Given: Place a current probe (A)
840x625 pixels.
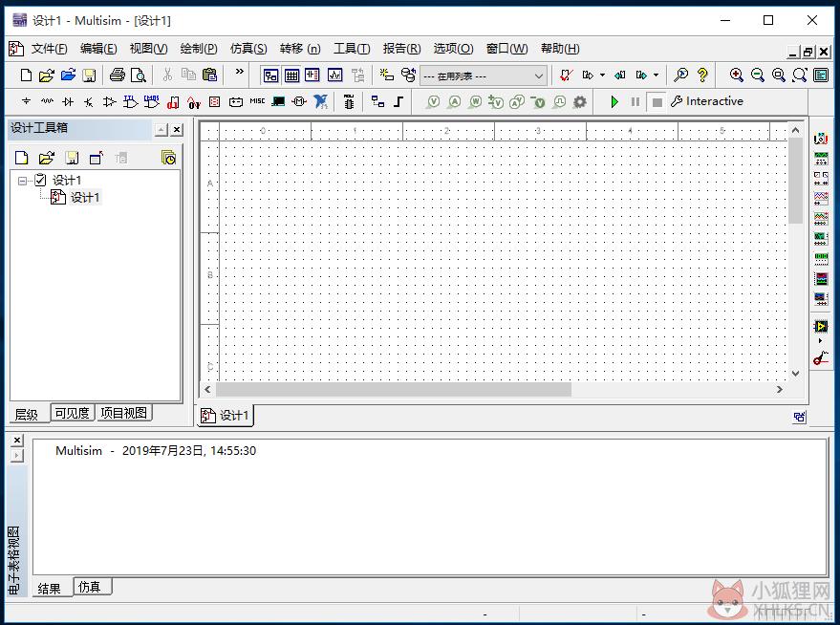Looking at the screenshot, I should tap(454, 101).
